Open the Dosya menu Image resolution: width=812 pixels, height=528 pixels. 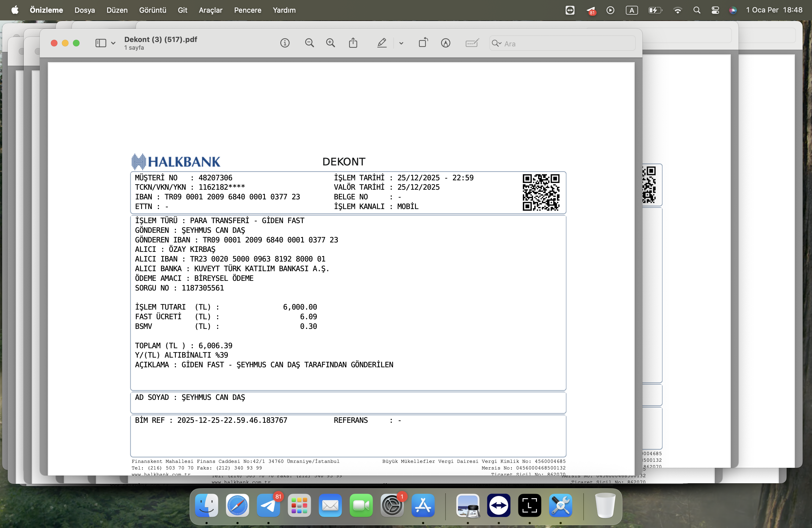click(85, 10)
